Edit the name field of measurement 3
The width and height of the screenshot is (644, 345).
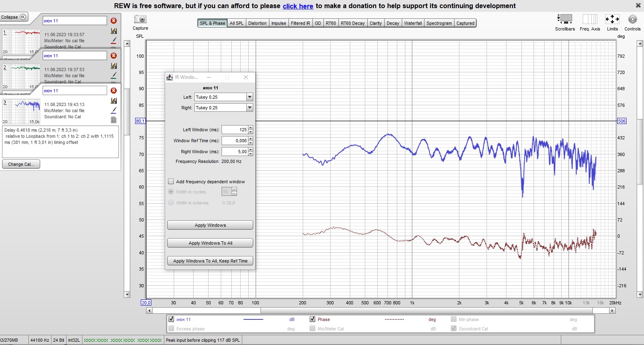coord(75,91)
